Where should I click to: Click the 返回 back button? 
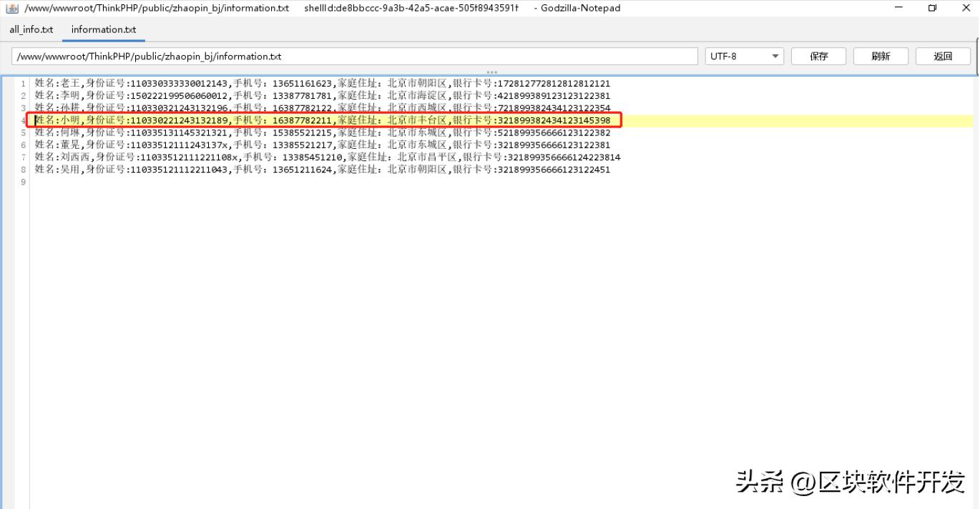click(x=943, y=57)
